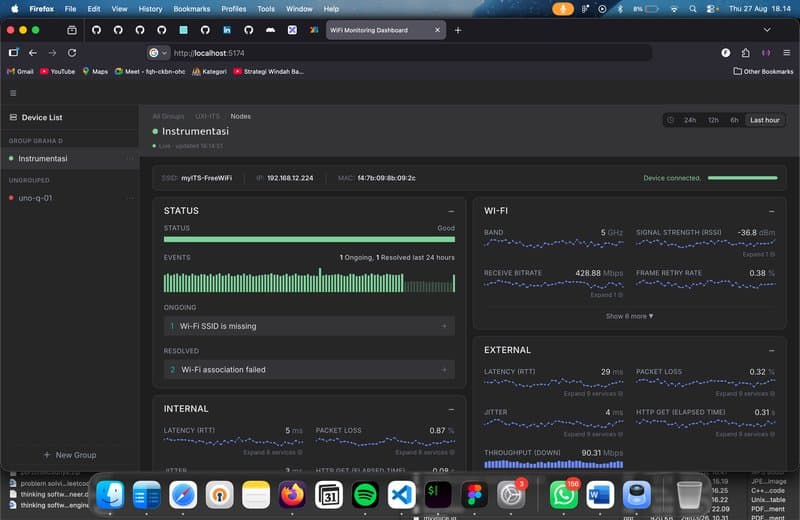The width and height of the screenshot is (800, 520).
Task: Open the View menu
Action: tap(119, 9)
